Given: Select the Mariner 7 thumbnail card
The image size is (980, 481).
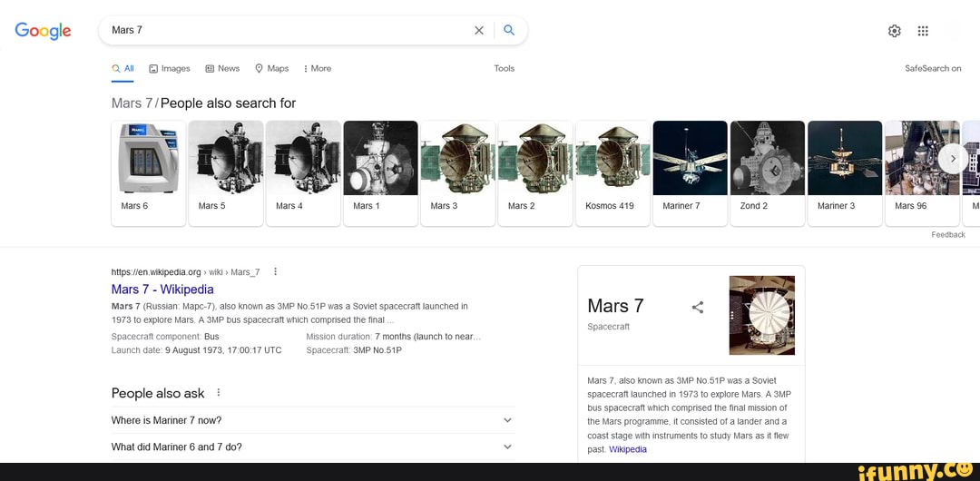Looking at the screenshot, I should click(x=690, y=172).
